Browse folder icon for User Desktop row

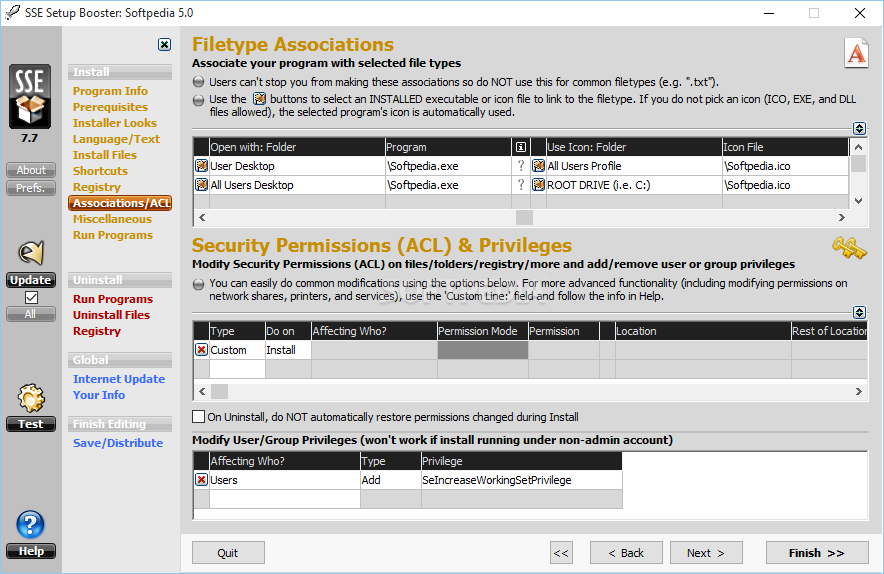(x=201, y=166)
